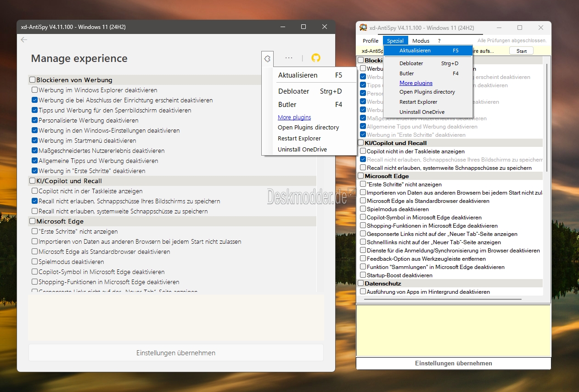Check 'Spielmodus deaktivieren' in the classic window
Screen dimensions: 579x392
coord(363,209)
